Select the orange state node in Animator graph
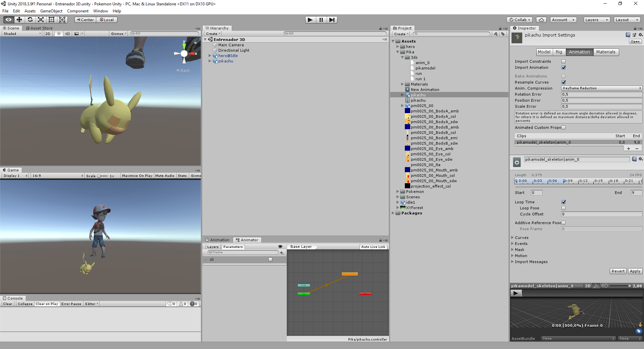The image size is (644, 349). pyautogui.click(x=350, y=274)
